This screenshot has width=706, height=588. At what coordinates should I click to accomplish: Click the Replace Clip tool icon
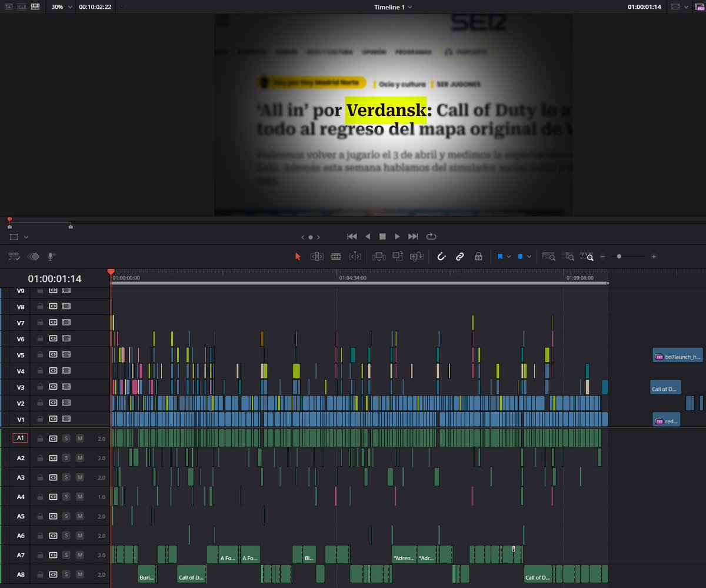pyautogui.click(x=417, y=257)
